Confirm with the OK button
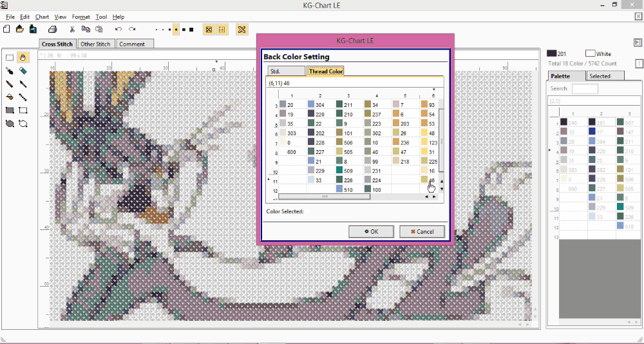This screenshot has height=344, width=644. tap(372, 231)
